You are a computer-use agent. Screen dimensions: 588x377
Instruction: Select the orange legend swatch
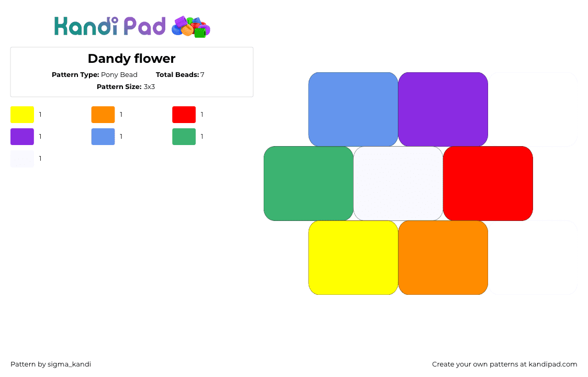coord(103,115)
